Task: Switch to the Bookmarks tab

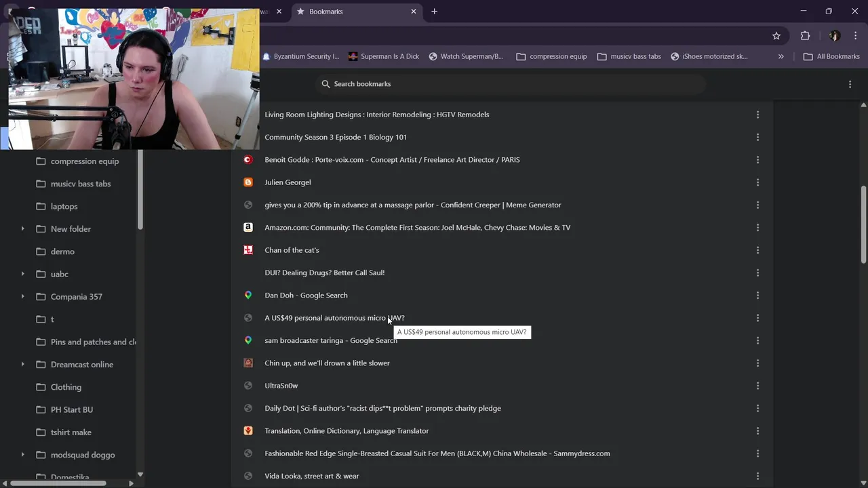Action: pyautogui.click(x=356, y=12)
